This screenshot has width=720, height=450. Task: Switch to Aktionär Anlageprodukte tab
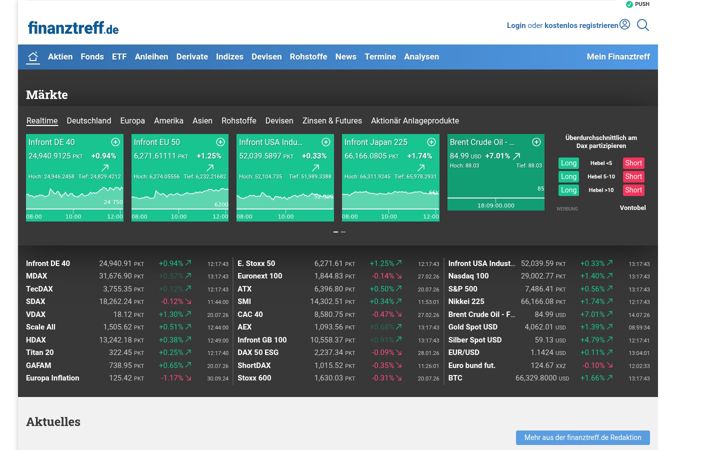pos(415,121)
